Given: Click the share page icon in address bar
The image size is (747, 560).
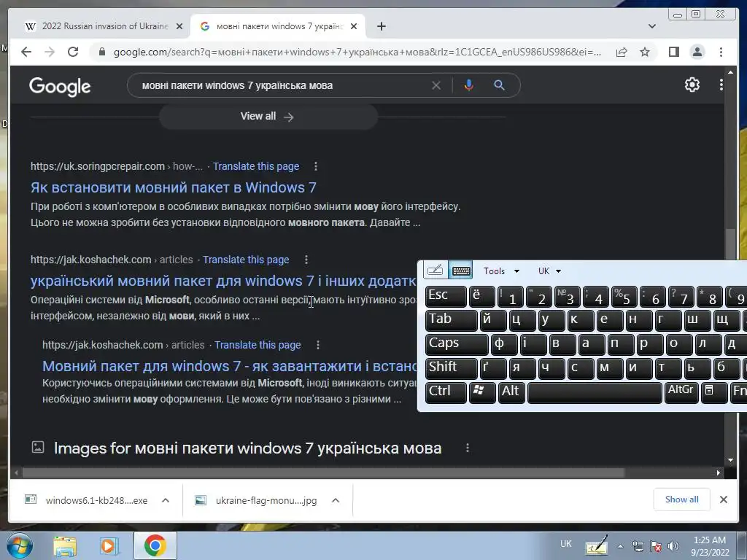Looking at the screenshot, I should (x=622, y=52).
